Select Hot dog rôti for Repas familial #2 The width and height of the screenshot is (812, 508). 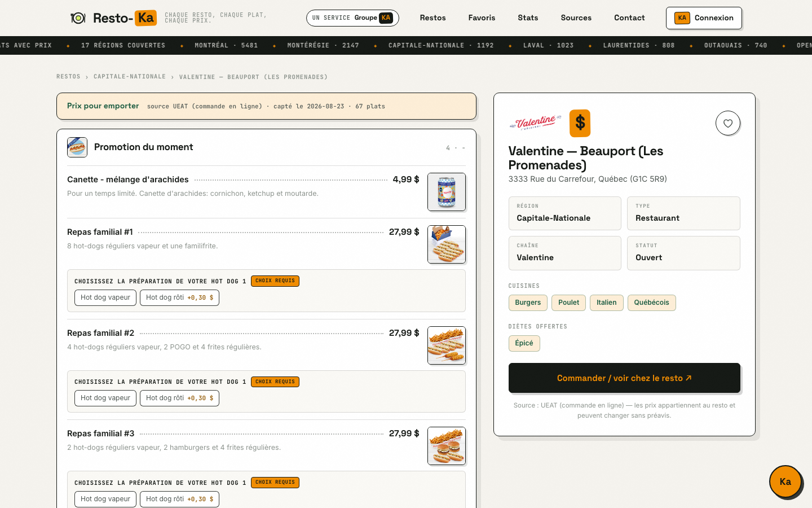tap(179, 398)
